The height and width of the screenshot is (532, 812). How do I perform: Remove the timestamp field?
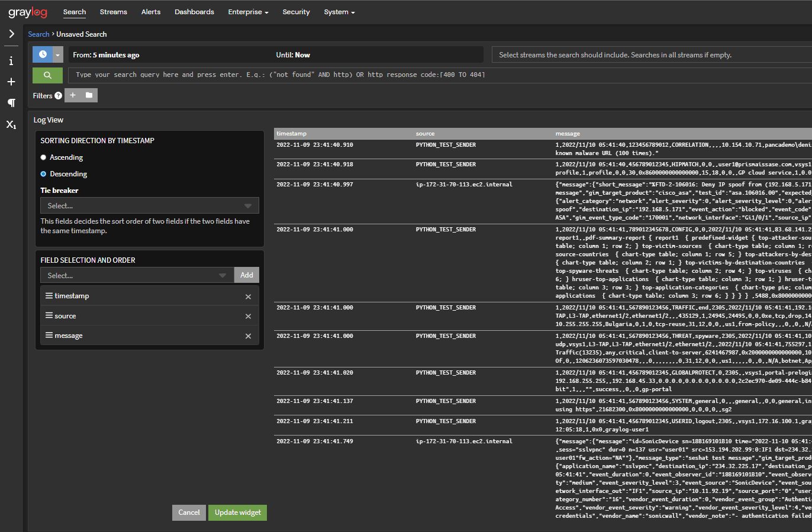[248, 296]
